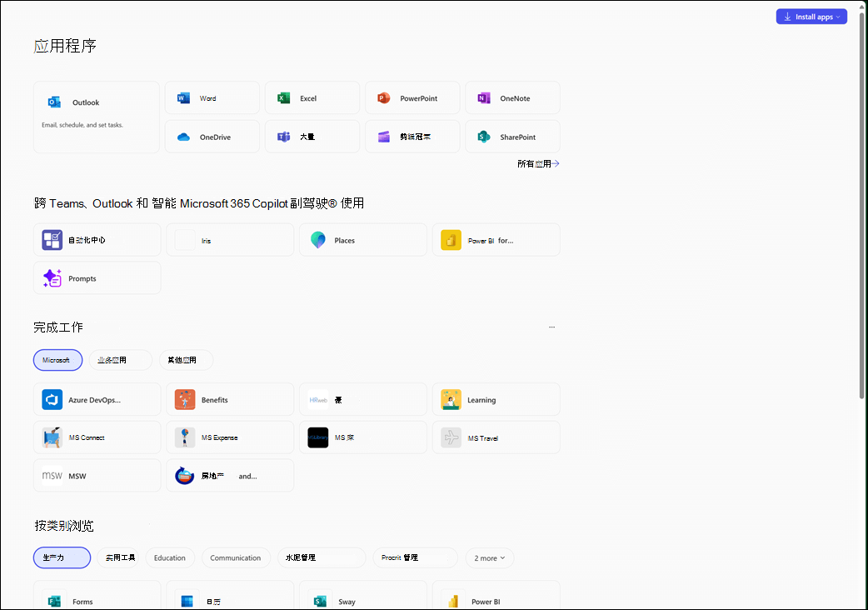Launch Word from its icon

coord(183,98)
